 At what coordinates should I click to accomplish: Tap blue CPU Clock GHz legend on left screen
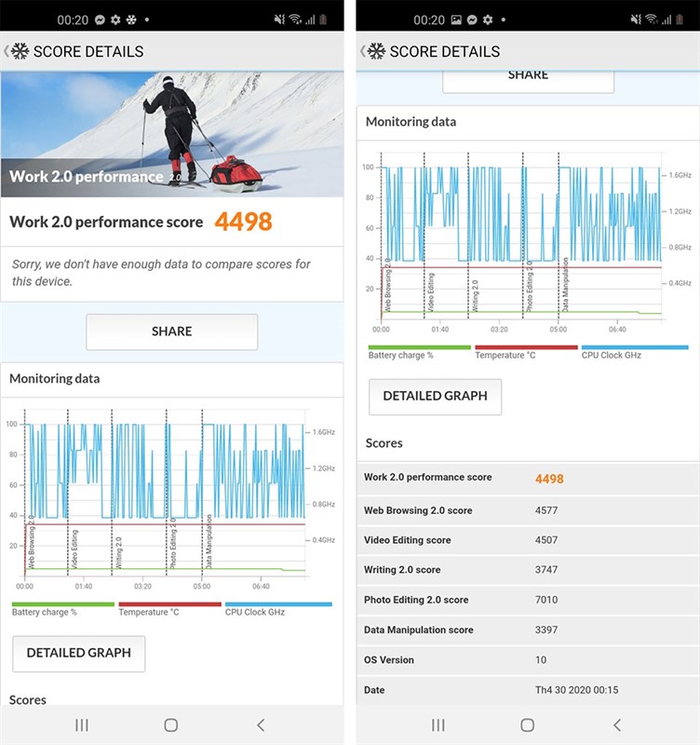278,609
